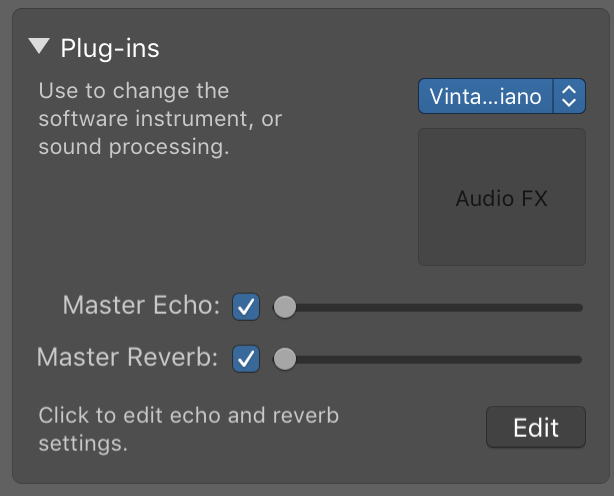Click the far right end of Master Reverb slider
This screenshot has height=496, width=614.
pyautogui.click(x=580, y=358)
